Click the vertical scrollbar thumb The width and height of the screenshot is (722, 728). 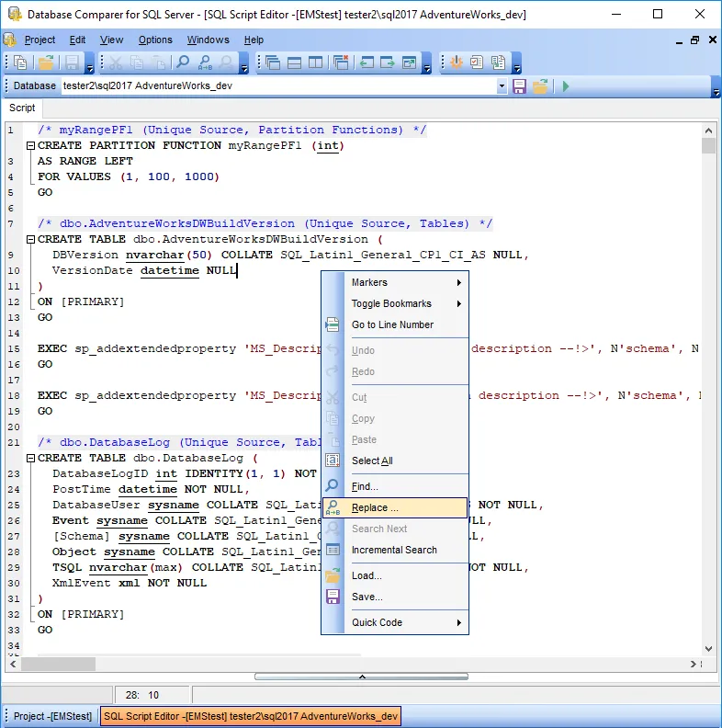coord(708,145)
